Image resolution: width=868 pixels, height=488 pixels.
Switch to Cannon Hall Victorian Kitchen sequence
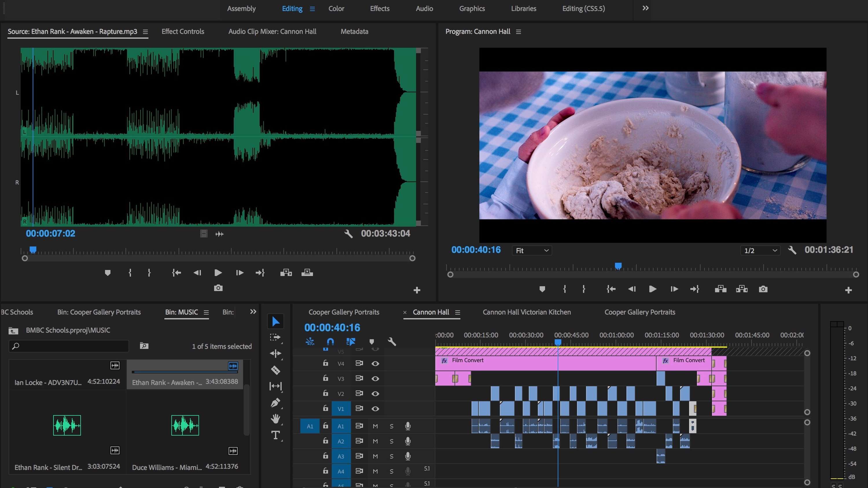[x=527, y=312]
